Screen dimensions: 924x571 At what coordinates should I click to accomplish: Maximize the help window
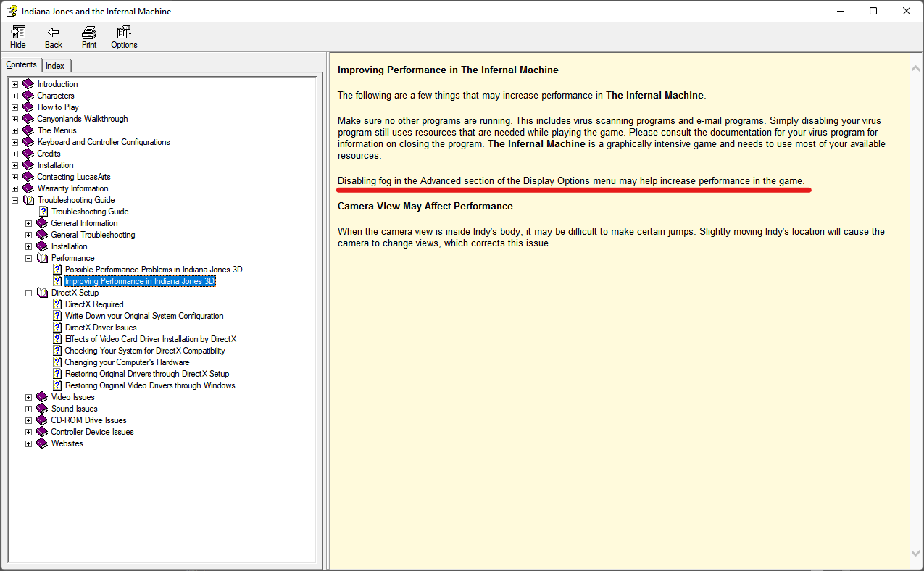(x=873, y=11)
